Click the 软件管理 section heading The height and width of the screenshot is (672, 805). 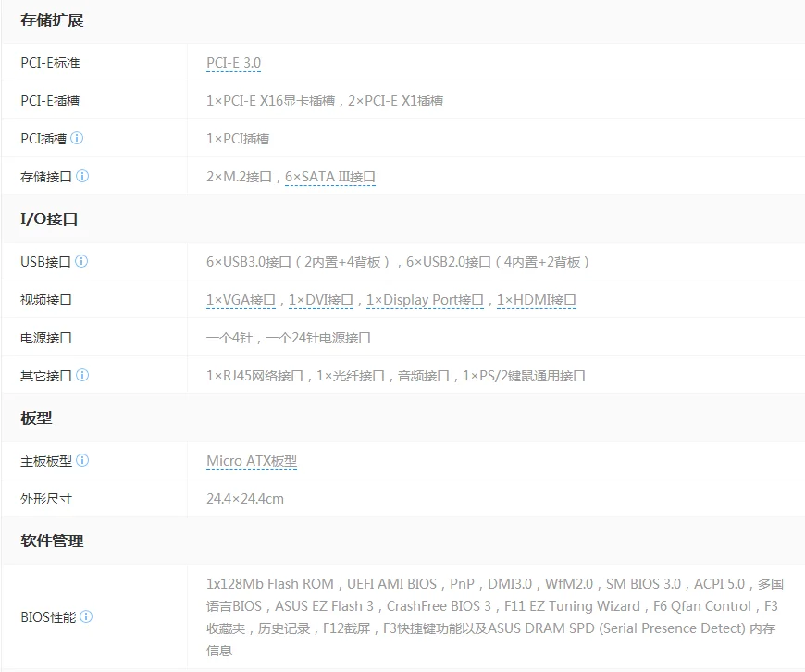[52, 541]
